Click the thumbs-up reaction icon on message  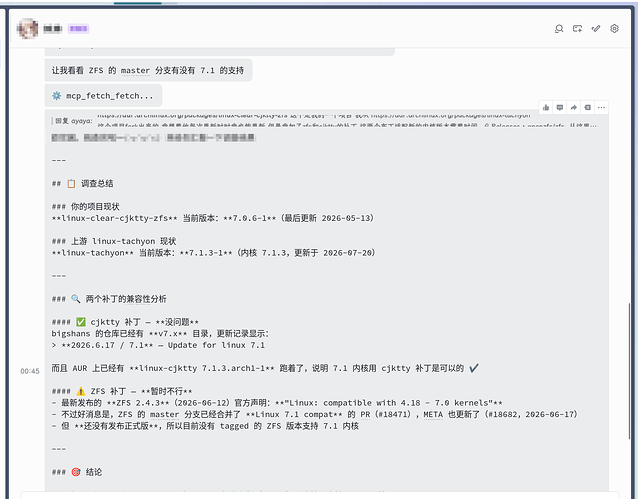tap(546, 107)
